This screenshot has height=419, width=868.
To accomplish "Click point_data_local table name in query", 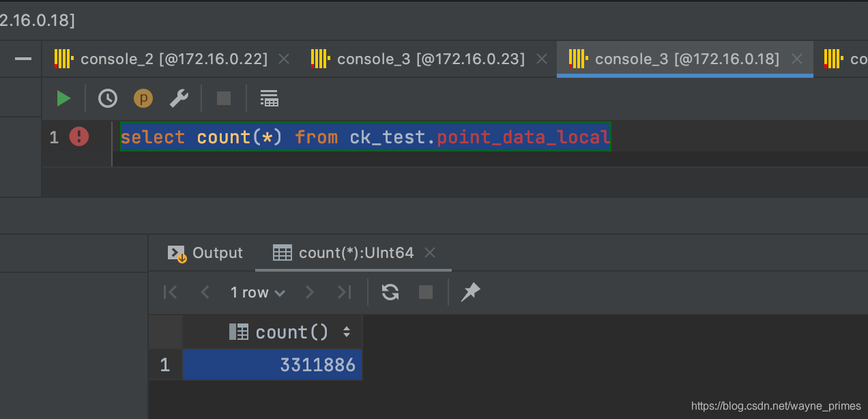I will point(524,137).
